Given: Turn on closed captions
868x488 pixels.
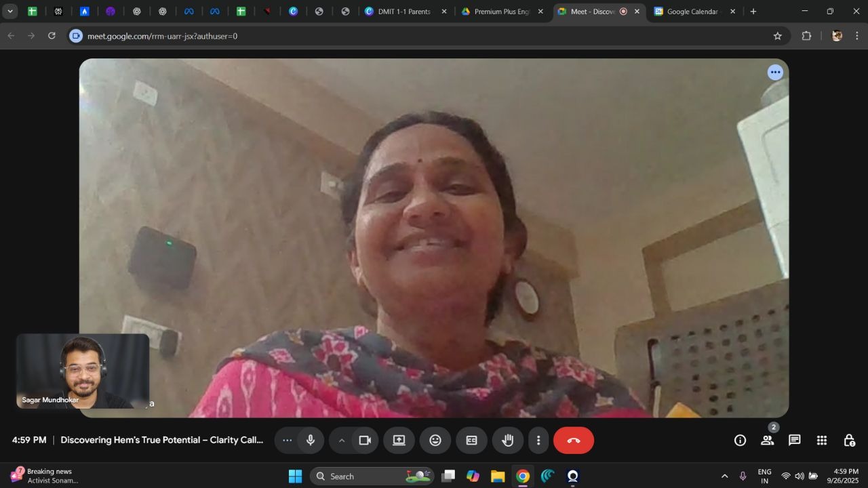Looking at the screenshot, I should [x=471, y=441].
